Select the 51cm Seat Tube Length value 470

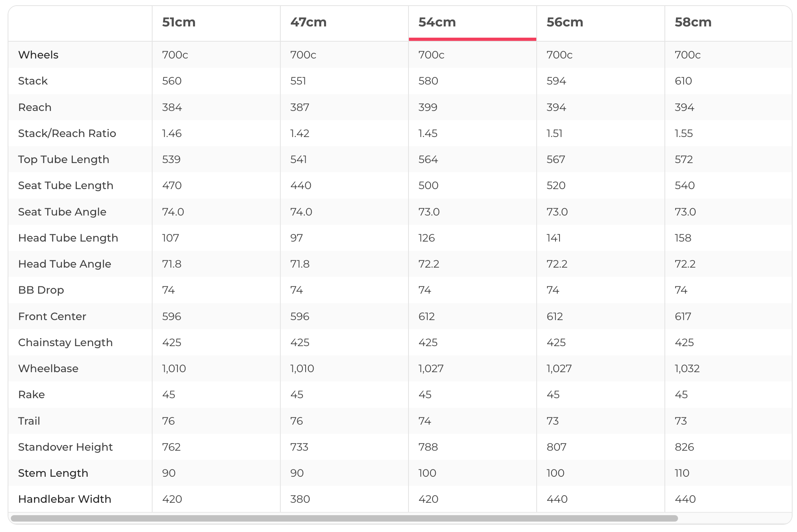click(172, 185)
